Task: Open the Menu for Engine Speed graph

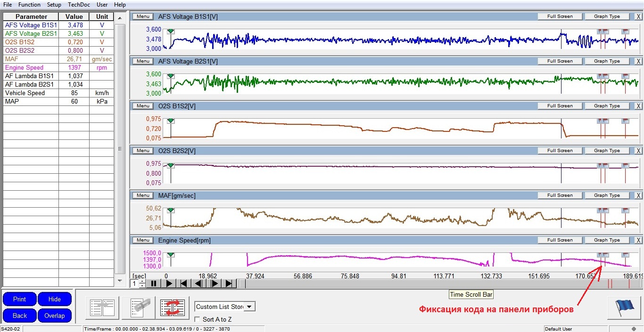Action: pyautogui.click(x=143, y=240)
